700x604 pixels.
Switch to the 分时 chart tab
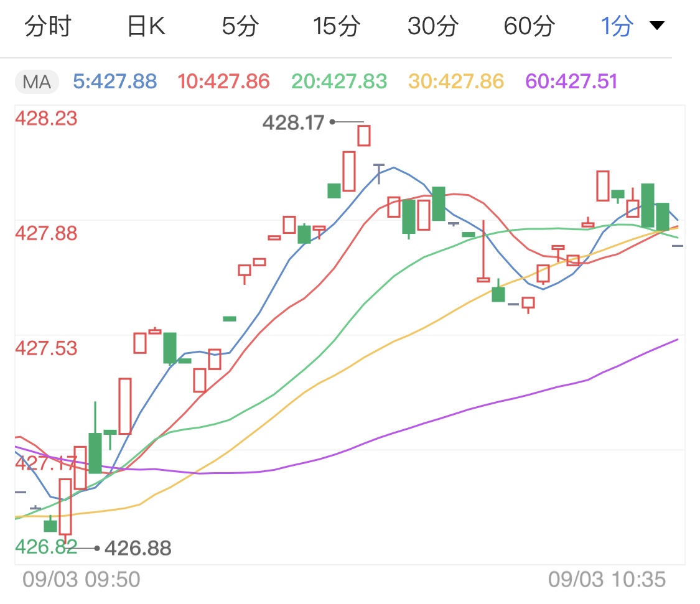click(48, 26)
